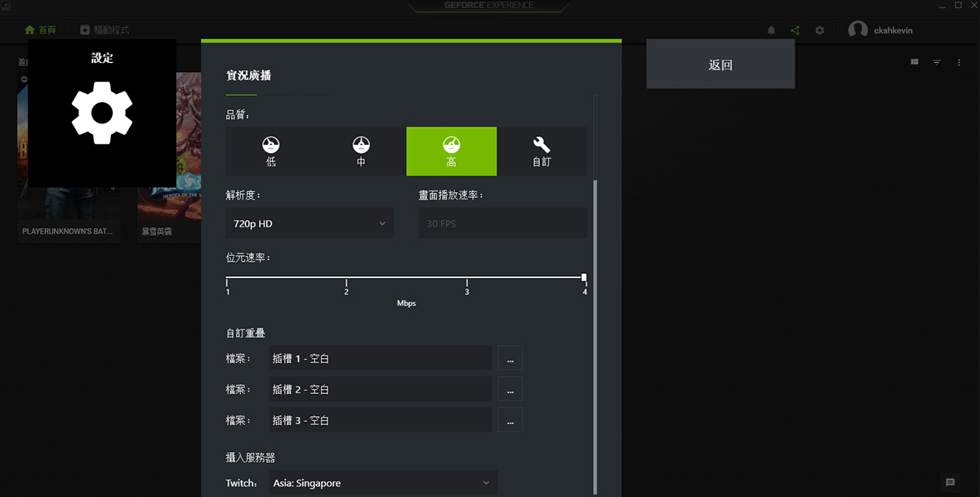Click the 插槽 3 - 空白 file field
This screenshot has width=980, height=497.
pos(380,420)
